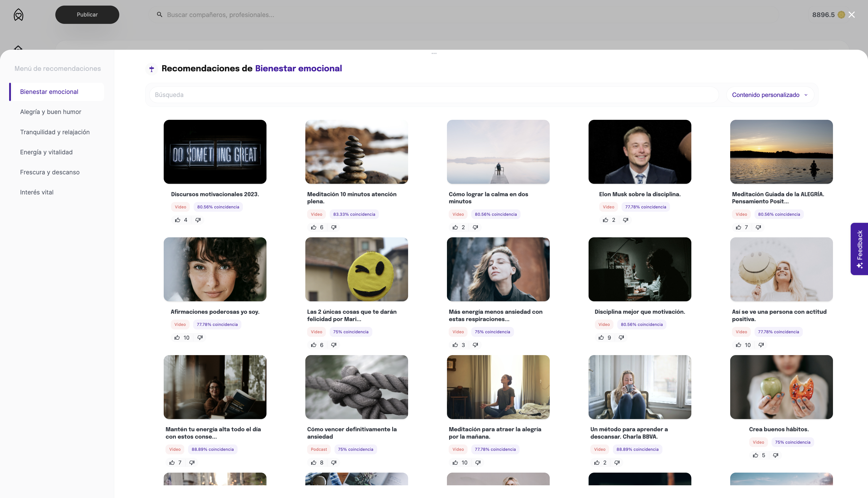Open Tranquilidad y relajación category
The width and height of the screenshot is (868, 498).
click(55, 132)
